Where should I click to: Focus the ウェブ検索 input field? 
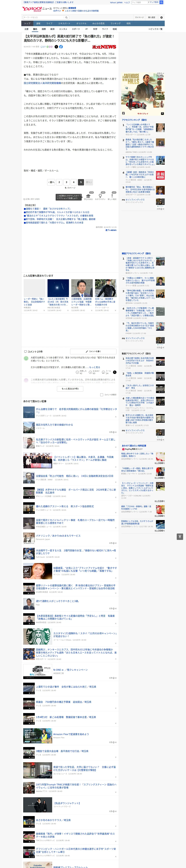coord(139,2)
